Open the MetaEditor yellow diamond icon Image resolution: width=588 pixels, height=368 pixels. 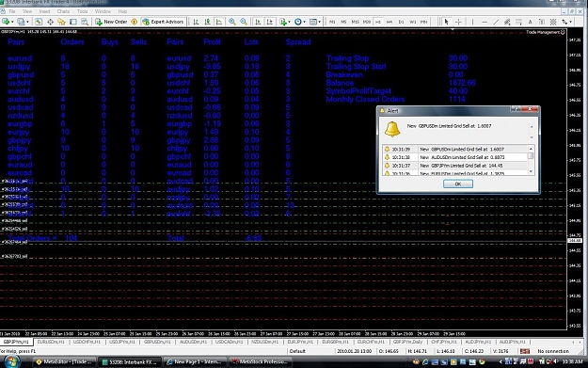coord(135,22)
